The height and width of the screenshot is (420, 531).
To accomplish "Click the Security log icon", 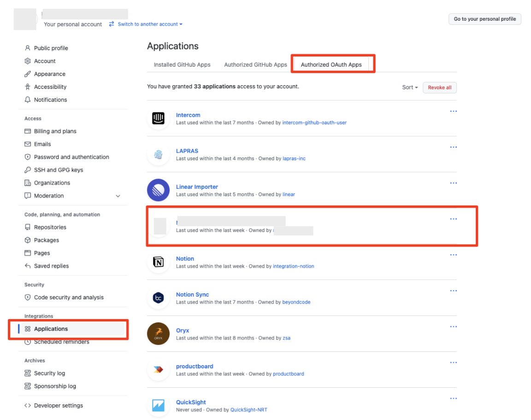I will coord(28,373).
